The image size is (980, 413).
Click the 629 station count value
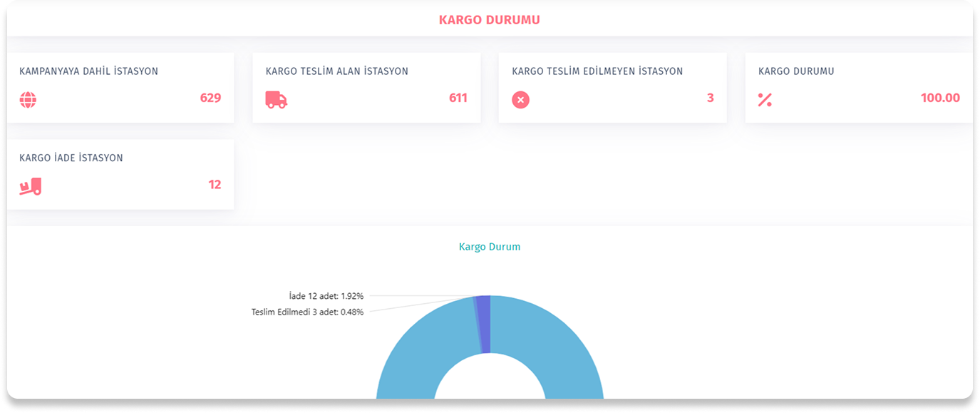click(x=210, y=98)
